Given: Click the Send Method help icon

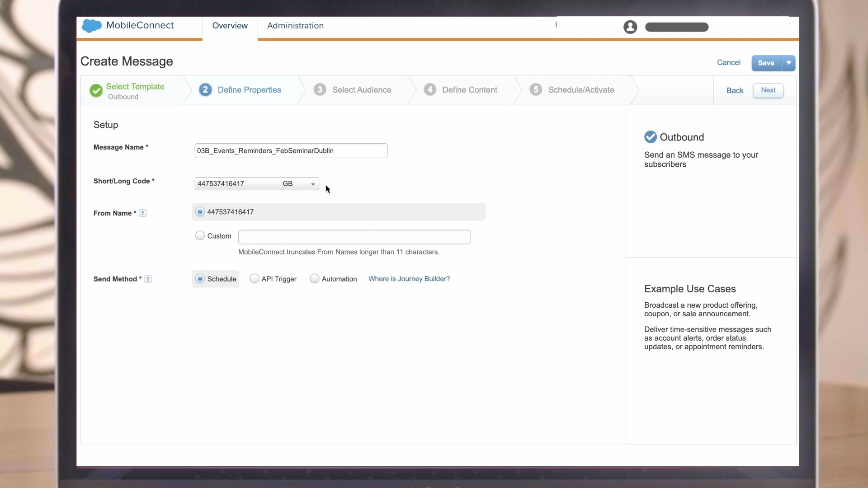Looking at the screenshot, I should coord(148,279).
